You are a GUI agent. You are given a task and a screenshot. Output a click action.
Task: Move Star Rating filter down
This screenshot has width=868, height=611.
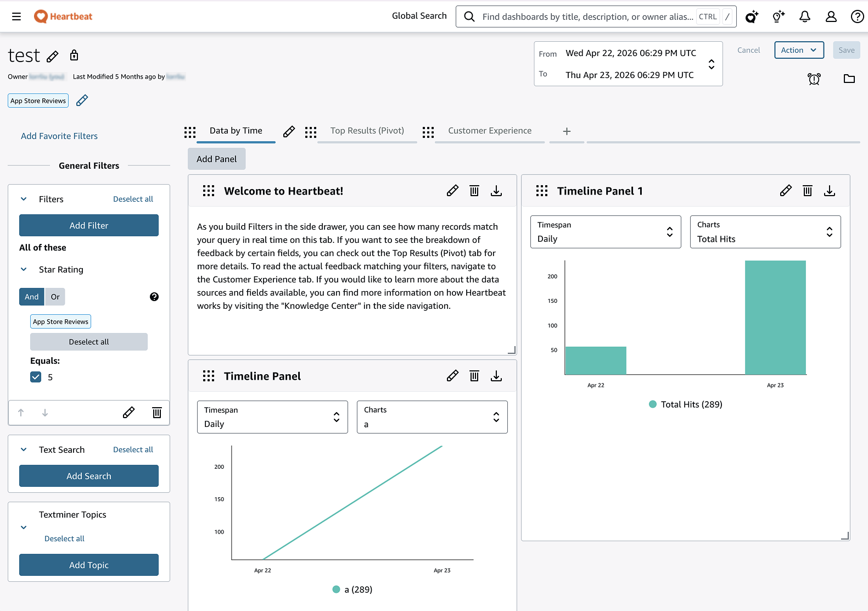click(x=45, y=413)
